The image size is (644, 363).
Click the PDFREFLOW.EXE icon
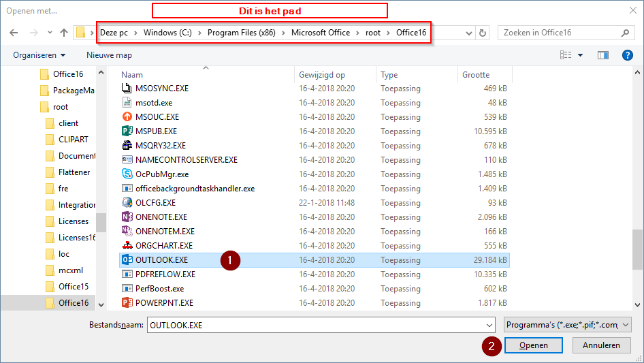coord(127,274)
